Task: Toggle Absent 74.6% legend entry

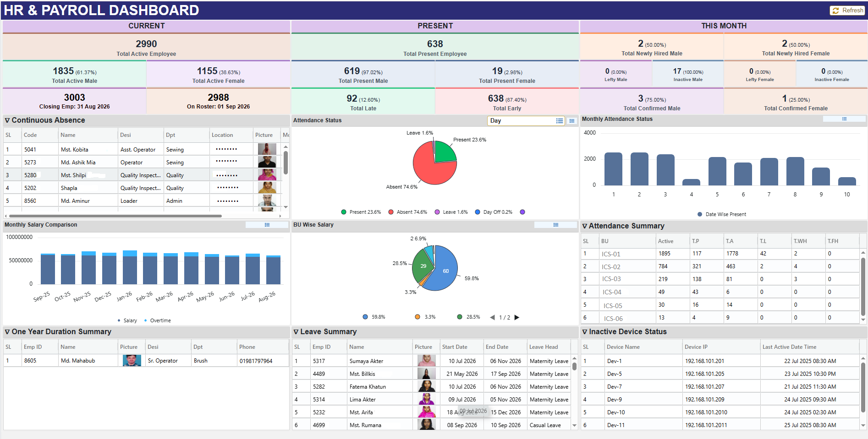Action: click(408, 212)
